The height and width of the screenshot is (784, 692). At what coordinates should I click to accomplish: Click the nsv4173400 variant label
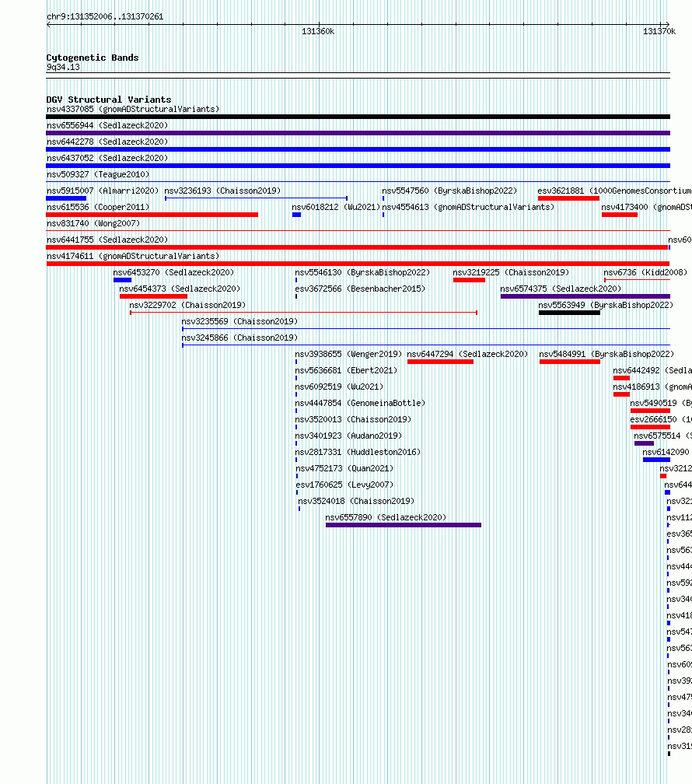tap(646, 207)
